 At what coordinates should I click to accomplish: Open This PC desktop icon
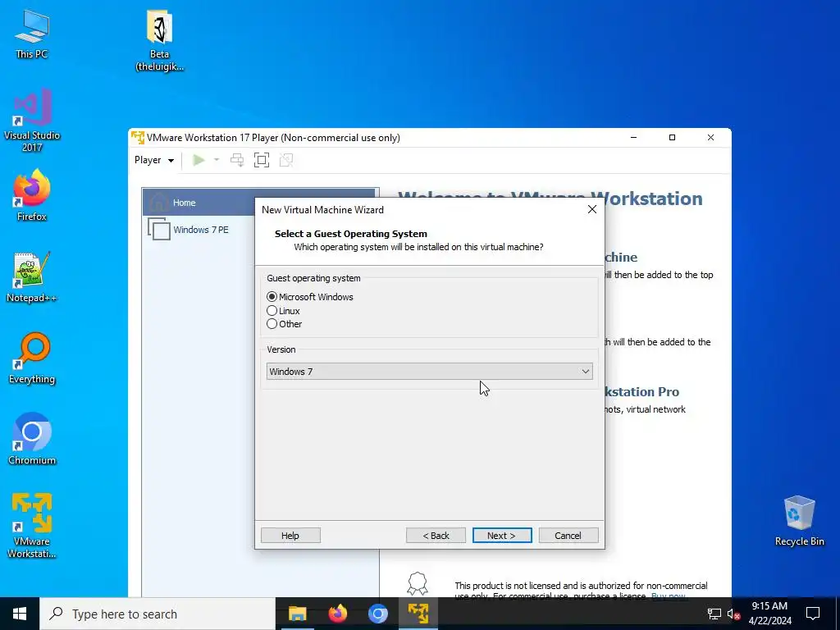32,34
